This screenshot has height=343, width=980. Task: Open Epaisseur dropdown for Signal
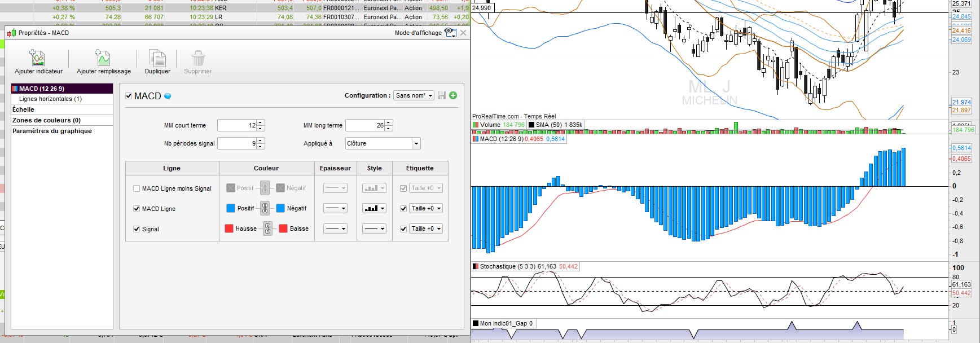coord(335,228)
